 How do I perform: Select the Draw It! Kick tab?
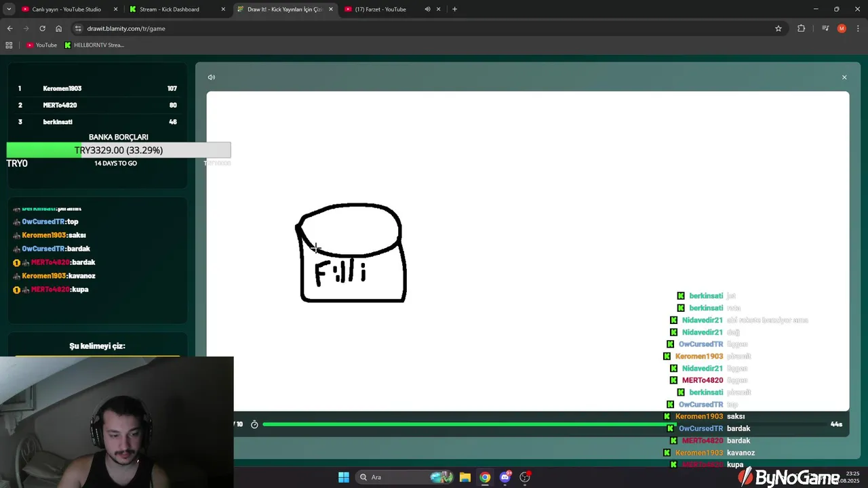285,9
